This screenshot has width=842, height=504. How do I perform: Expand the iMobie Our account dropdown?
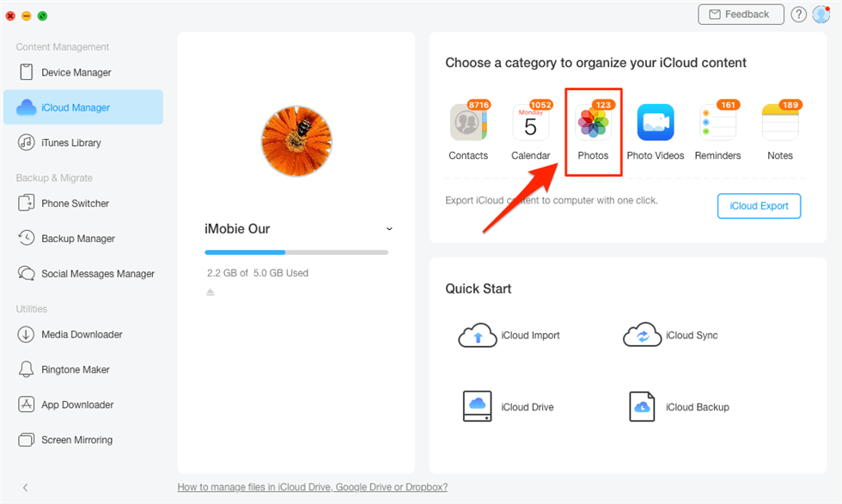pyautogui.click(x=389, y=229)
